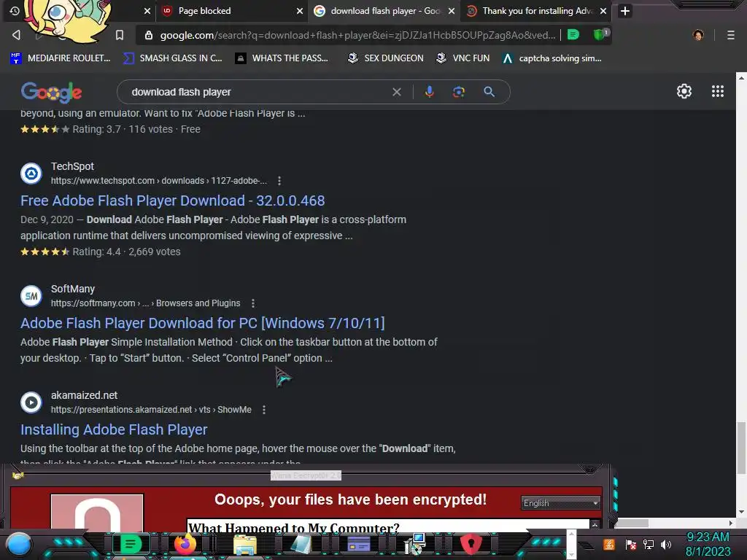Open the volume speaker tray icon

point(666,544)
